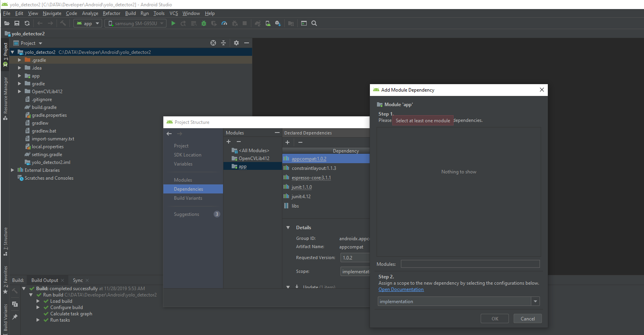Click the OK button in Add Module Dependency
This screenshot has height=335, width=644.
coord(495,319)
